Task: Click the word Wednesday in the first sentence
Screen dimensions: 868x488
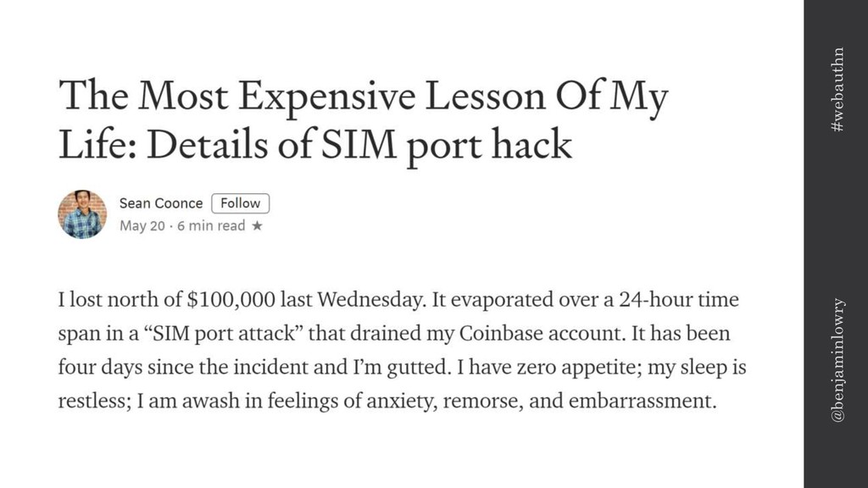Action: pyautogui.click(x=371, y=299)
